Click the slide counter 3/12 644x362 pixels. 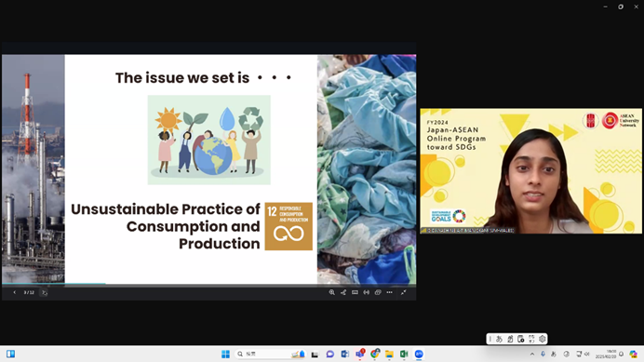point(29,292)
